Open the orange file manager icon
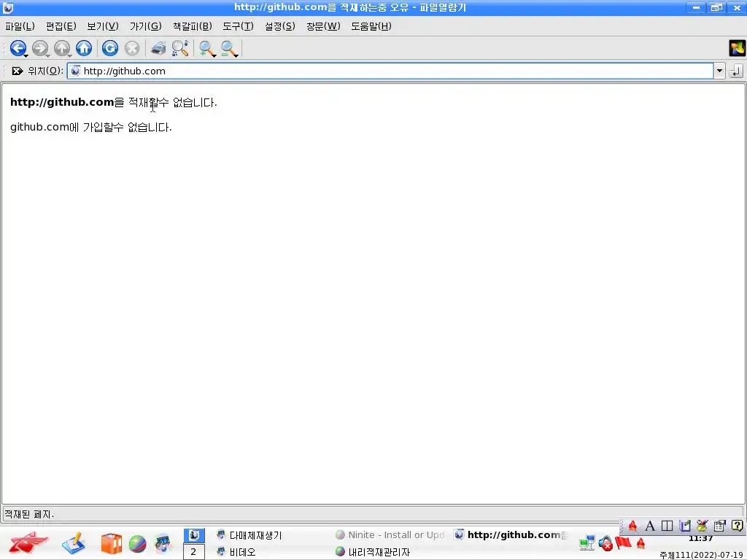Screen dimensions: 747x560 [111, 544]
